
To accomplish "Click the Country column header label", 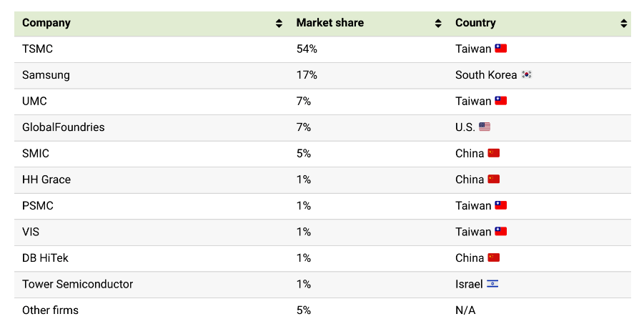I will (475, 23).
